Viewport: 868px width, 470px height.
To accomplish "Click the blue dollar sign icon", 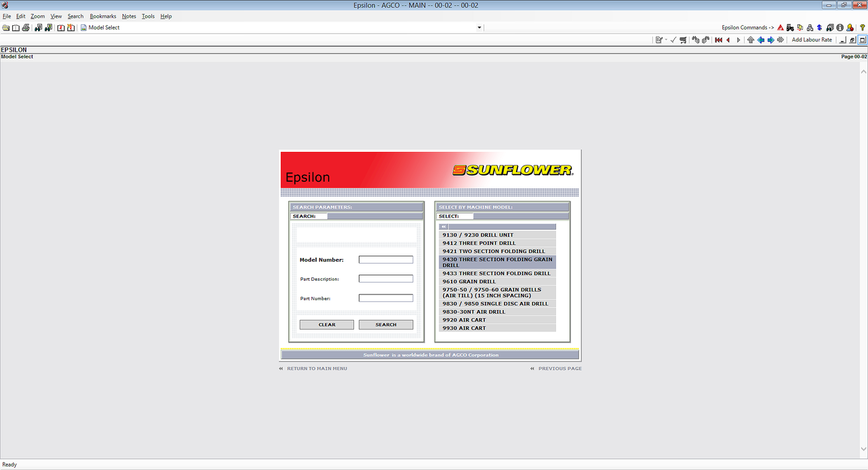I will pos(819,28).
